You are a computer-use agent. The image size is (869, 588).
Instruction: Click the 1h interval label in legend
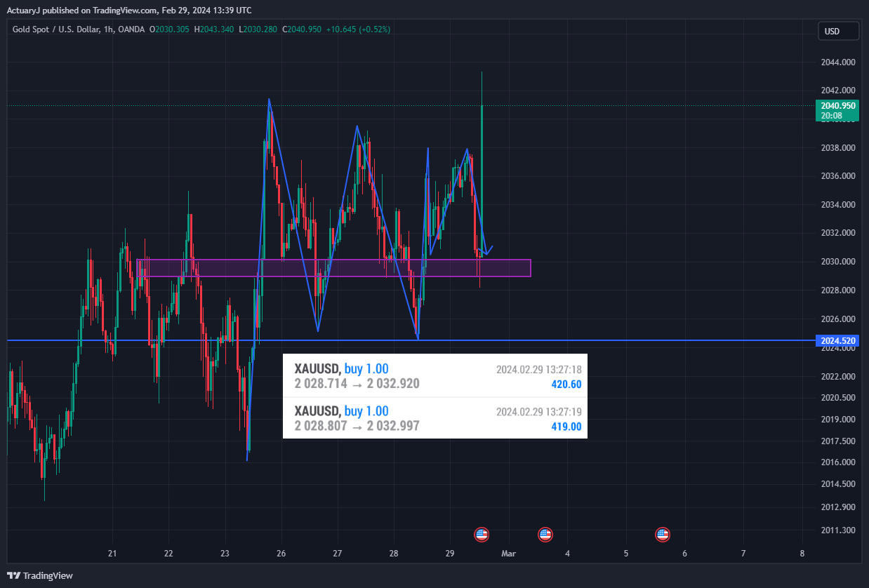[109, 29]
